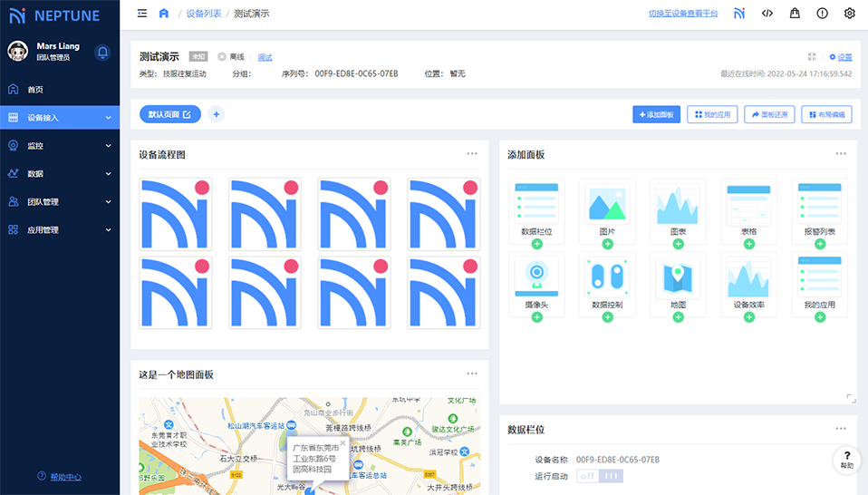Collapse sidebar with hamburger menu icon
This screenshot has height=495, width=868.
click(141, 14)
